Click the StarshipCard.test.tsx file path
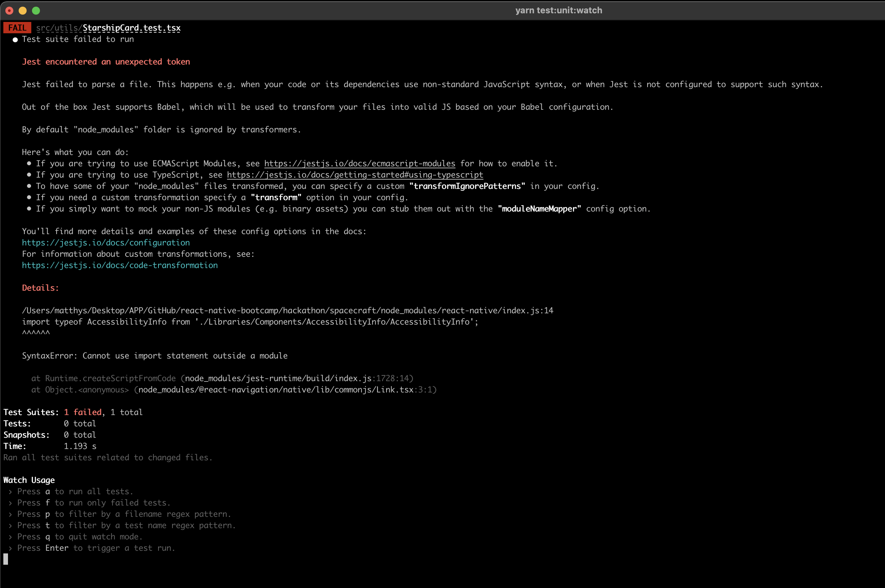885x588 pixels. [132, 28]
